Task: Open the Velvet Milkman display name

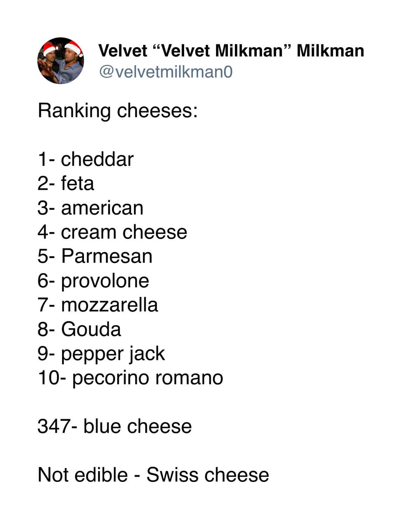Action: [231, 51]
